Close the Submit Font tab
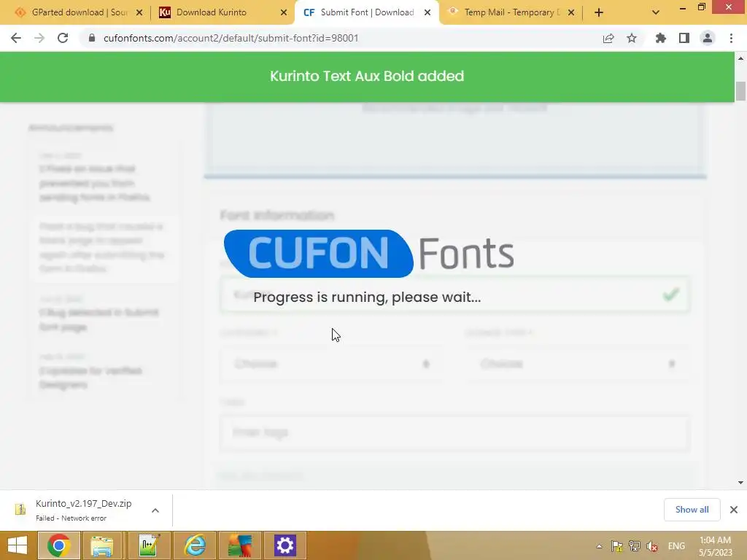 [x=427, y=13]
